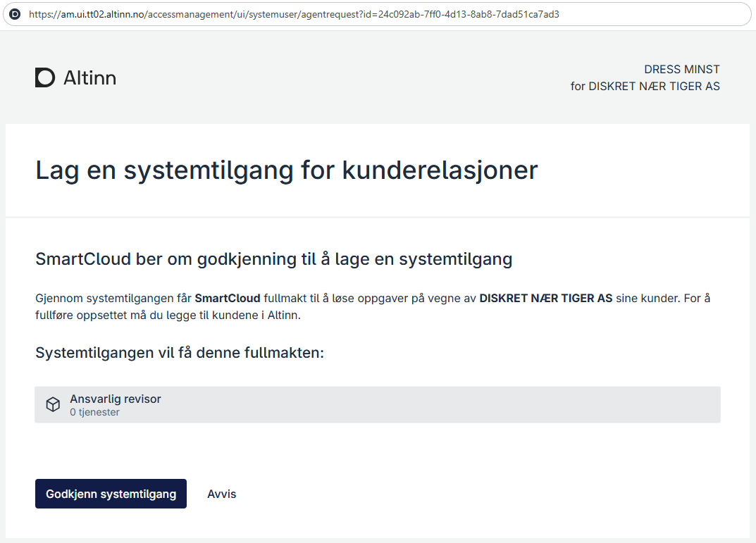Viewport: 756px width, 543px height.
Task: Click the DRESS MINST profile name
Action: [x=681, y=69]
